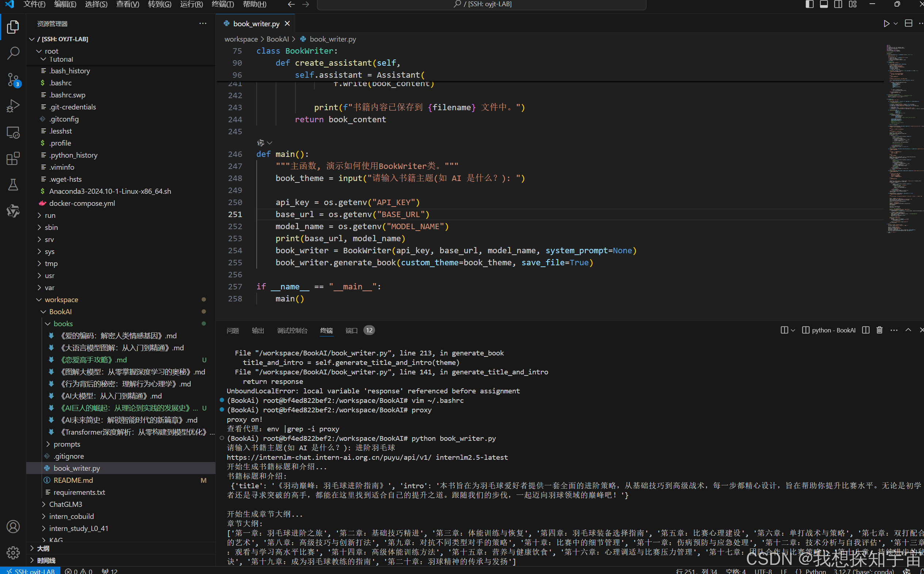
Task: Open the AI code action sparkle above main()
Action: 261,143
